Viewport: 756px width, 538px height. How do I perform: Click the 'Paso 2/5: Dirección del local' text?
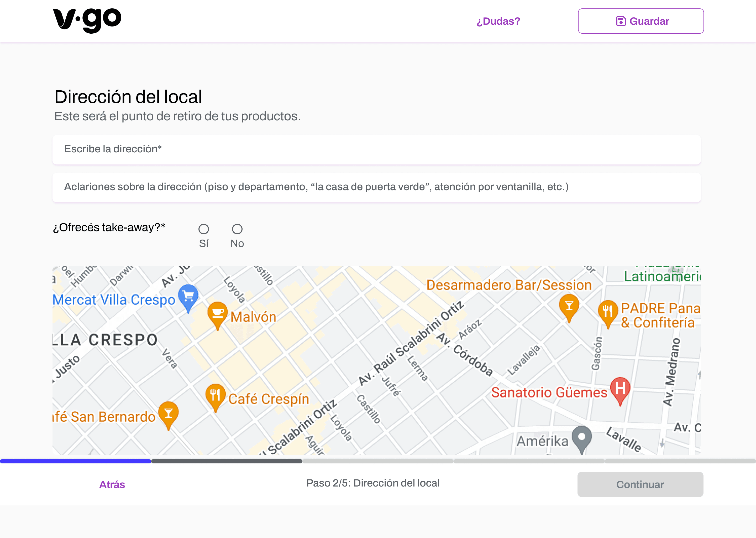pos(373,483)
